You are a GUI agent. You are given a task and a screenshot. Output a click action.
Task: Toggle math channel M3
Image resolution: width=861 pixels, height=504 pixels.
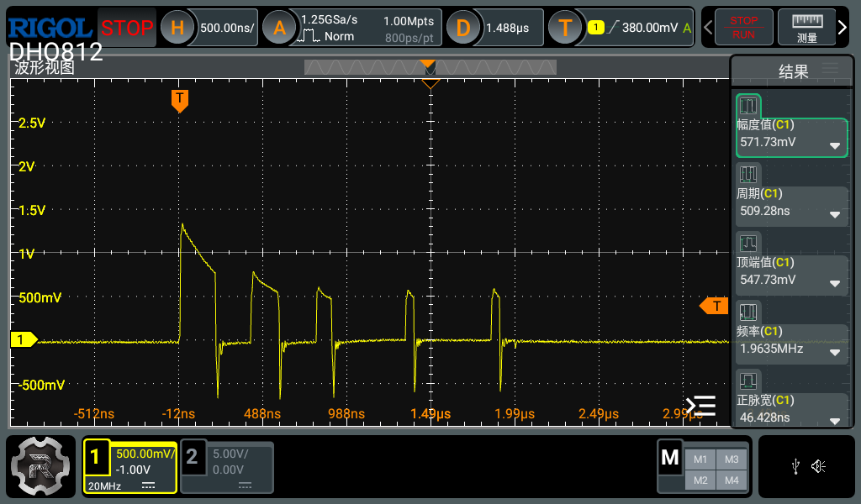(732, 459)
